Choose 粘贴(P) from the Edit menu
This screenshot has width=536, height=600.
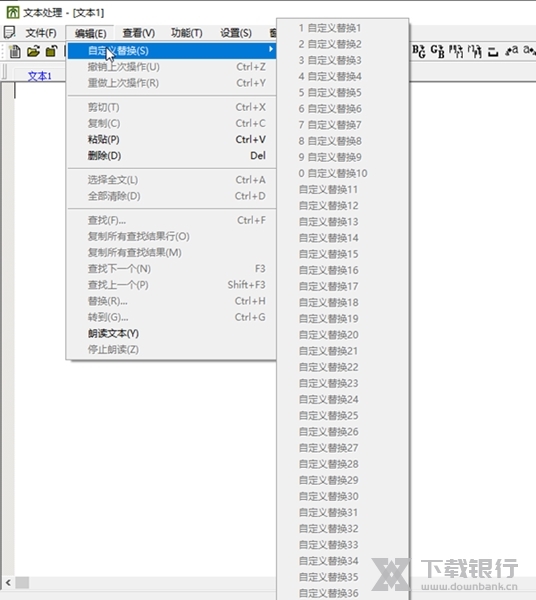[x=171, y=139]
